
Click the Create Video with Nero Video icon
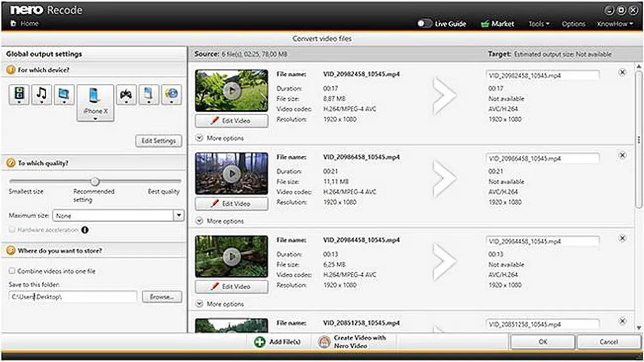coord(324,342)
